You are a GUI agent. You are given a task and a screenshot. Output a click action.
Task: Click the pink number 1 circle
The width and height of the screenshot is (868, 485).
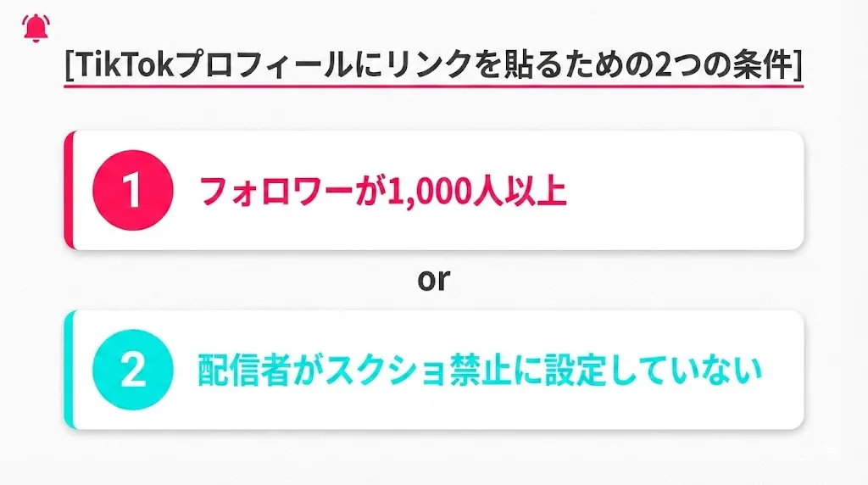132,191
